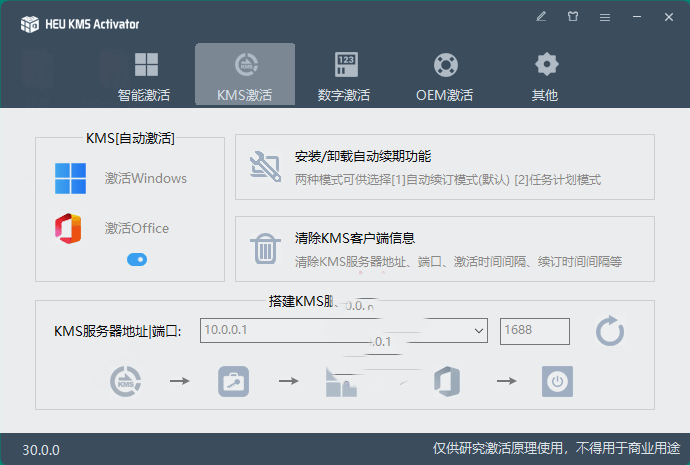Click the 激活Windows label
Screen dimensions: 690x465
(146, 178)
